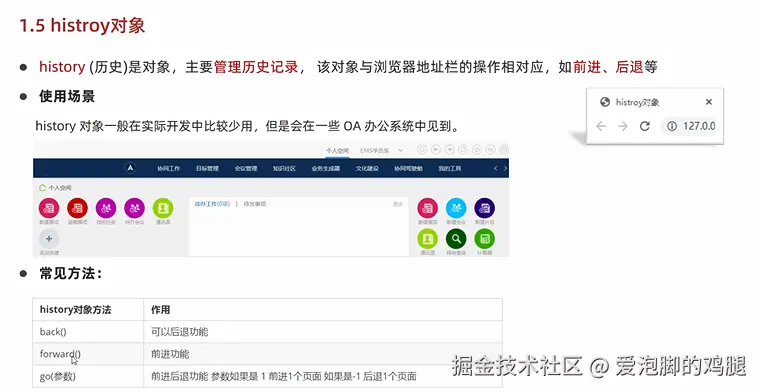This screenshot has height=392, width=760.
Task: Click the circled right-arrow icon in the OA top toolbar
Action: pos(449,150)
